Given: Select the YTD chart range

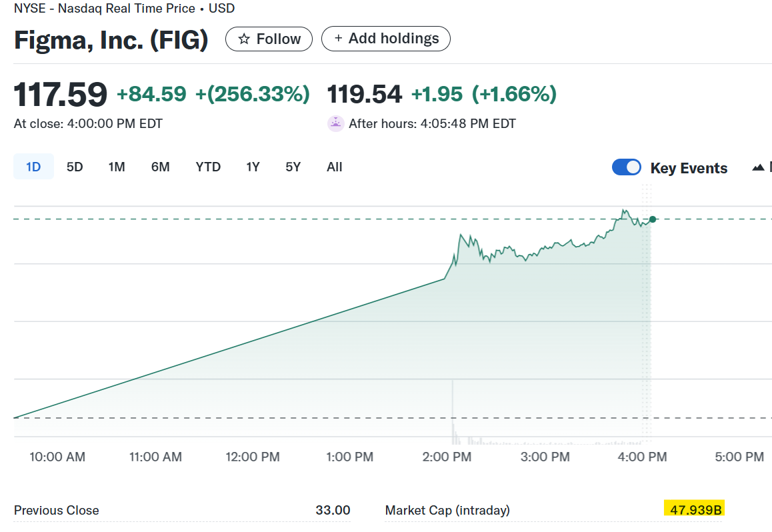Looking at the screenshot, I should pyautogui.click(x=208, y=167).
